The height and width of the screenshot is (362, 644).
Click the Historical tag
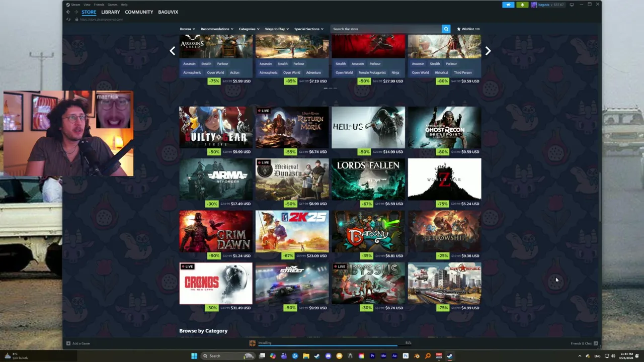[441, 72]
